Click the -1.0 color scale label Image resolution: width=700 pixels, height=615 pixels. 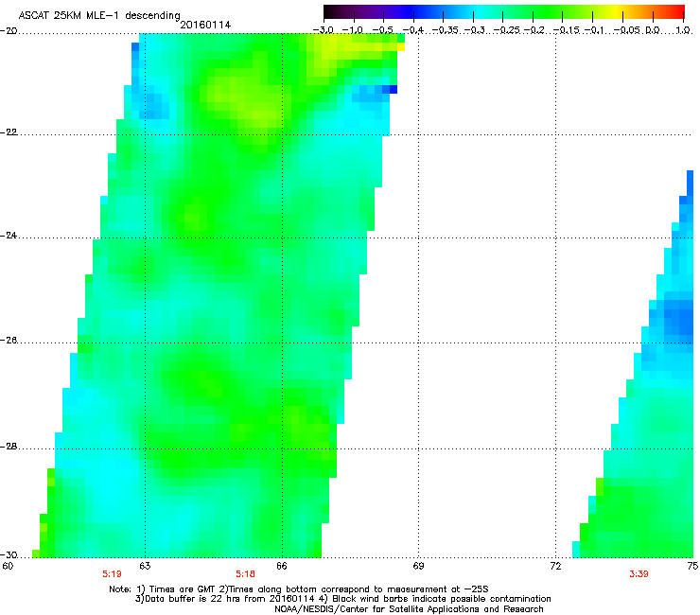point(353,30)
